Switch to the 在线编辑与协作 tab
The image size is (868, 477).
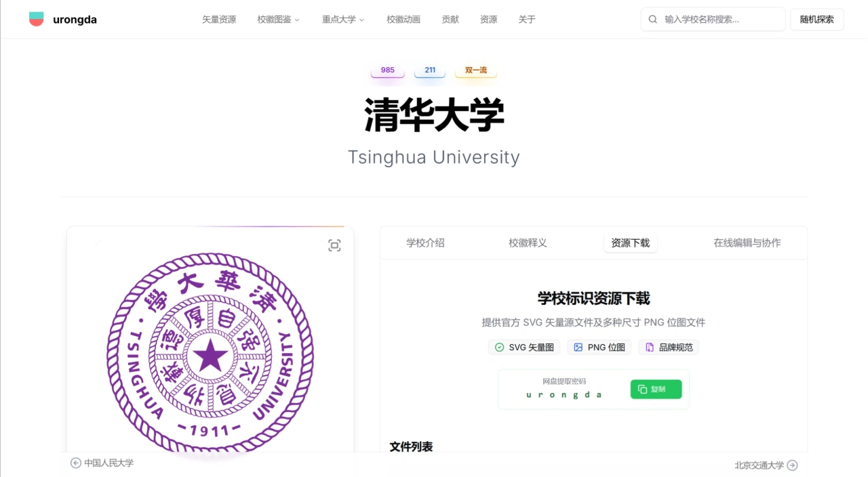(747, 243)
